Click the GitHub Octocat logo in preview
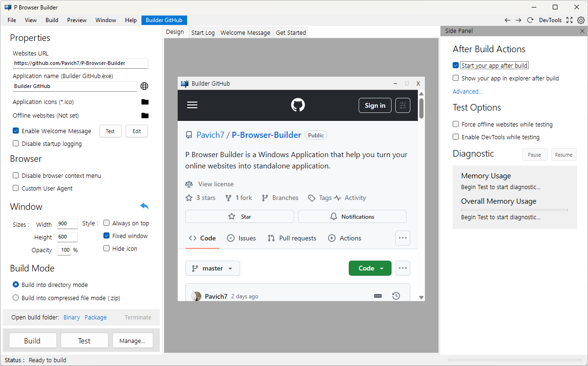 298,105
